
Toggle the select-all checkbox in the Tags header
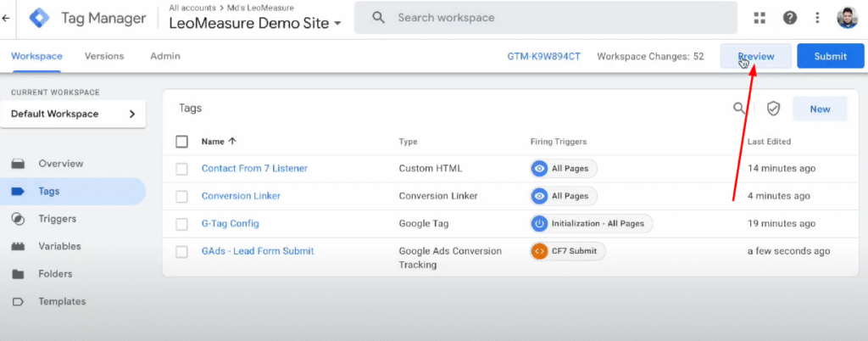pos(181,142)
